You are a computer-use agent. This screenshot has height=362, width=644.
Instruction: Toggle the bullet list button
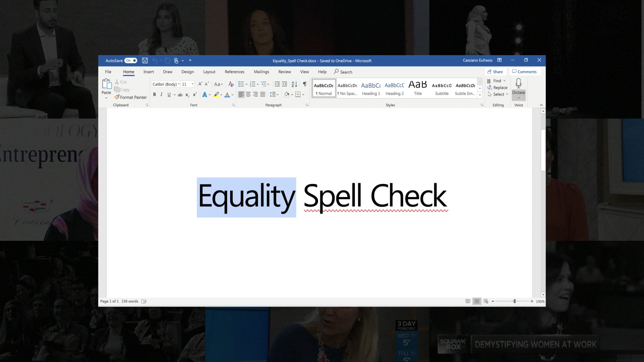(x=241, y=84)
